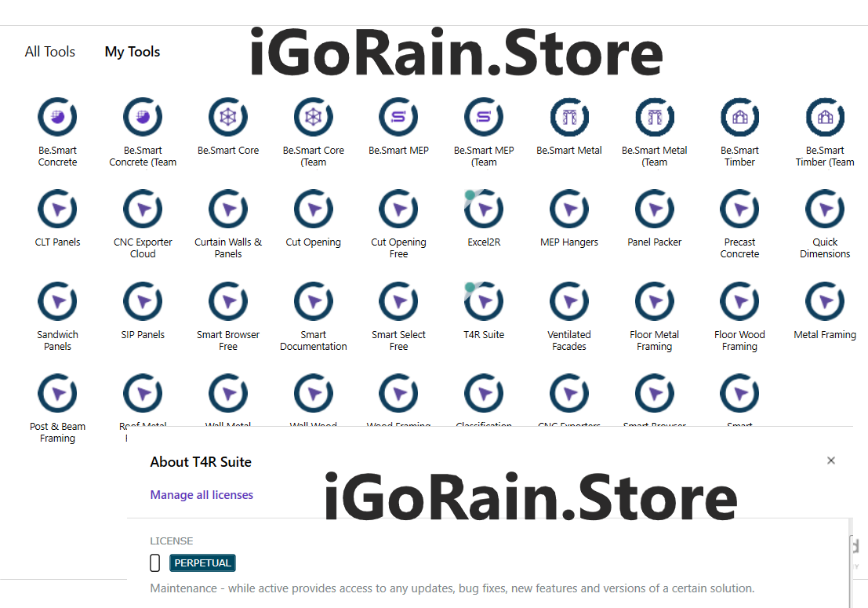Close the About T4R Suite panel
This screenshot has width=868, height=608.
point(831,461)
